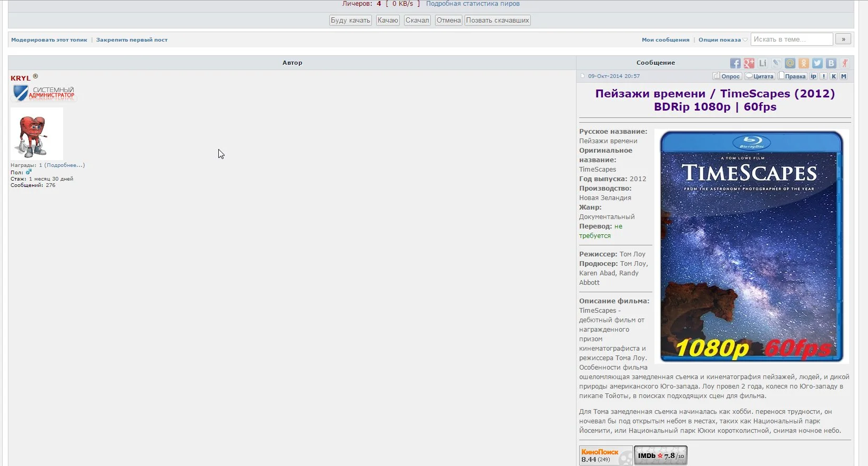Share via Mail.ru @ icon
868x466 pixels.
point(790,63)
